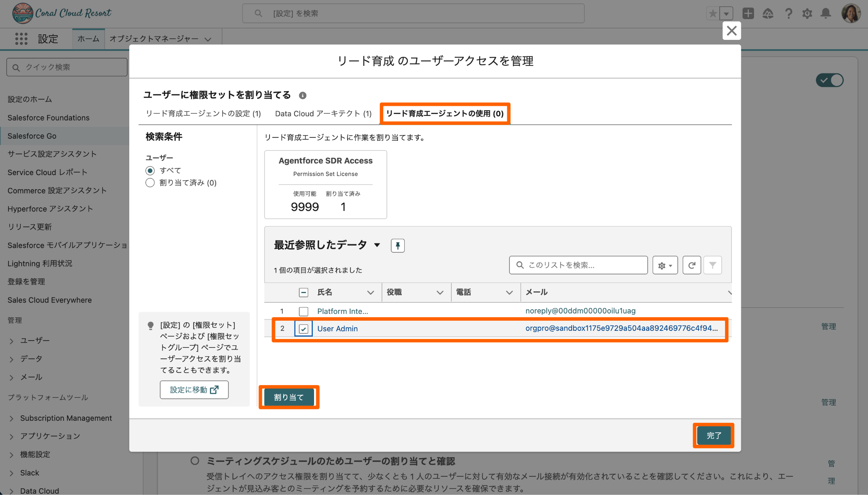Viewport: 868px width, 495px height.
Task: Pin the recently viewed list view
Action: [397, 246]
